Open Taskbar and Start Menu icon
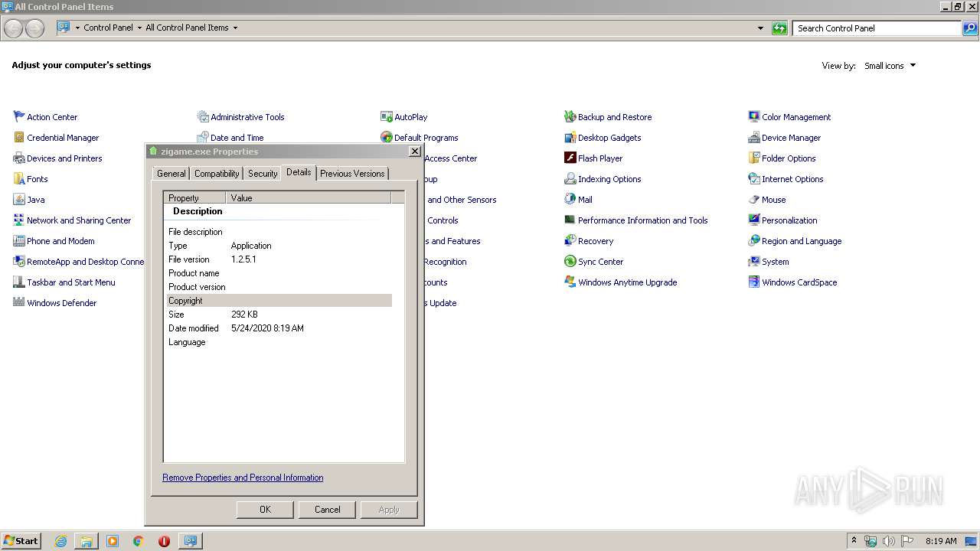This screenshot has height=551, width=980. pos(19,282)
